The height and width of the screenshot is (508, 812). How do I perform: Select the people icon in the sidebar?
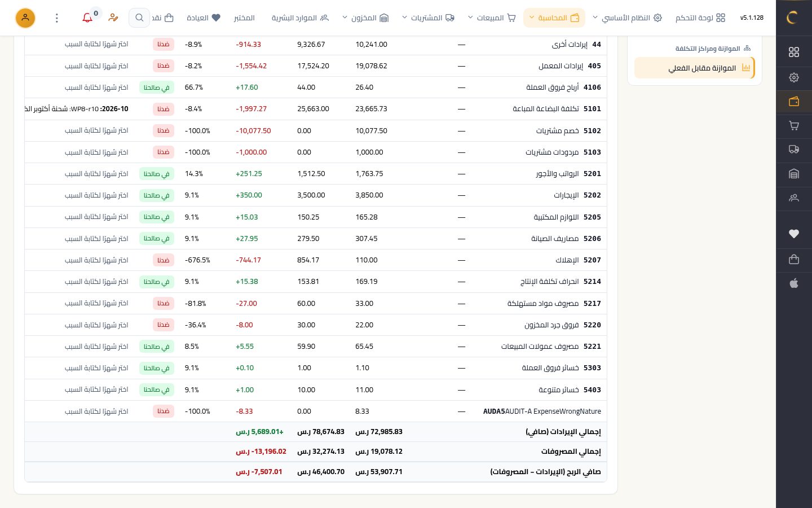tap(794, 198)
